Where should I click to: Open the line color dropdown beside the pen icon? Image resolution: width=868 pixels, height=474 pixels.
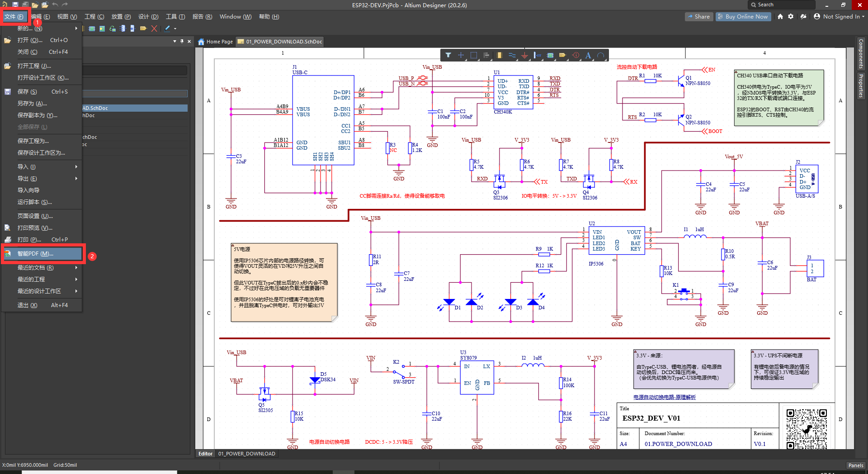[x=175, y=28]
